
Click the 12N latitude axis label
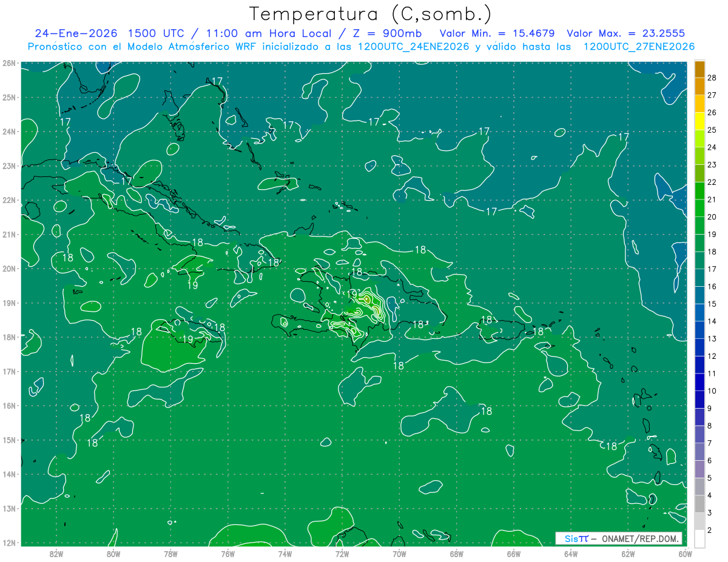8,543
